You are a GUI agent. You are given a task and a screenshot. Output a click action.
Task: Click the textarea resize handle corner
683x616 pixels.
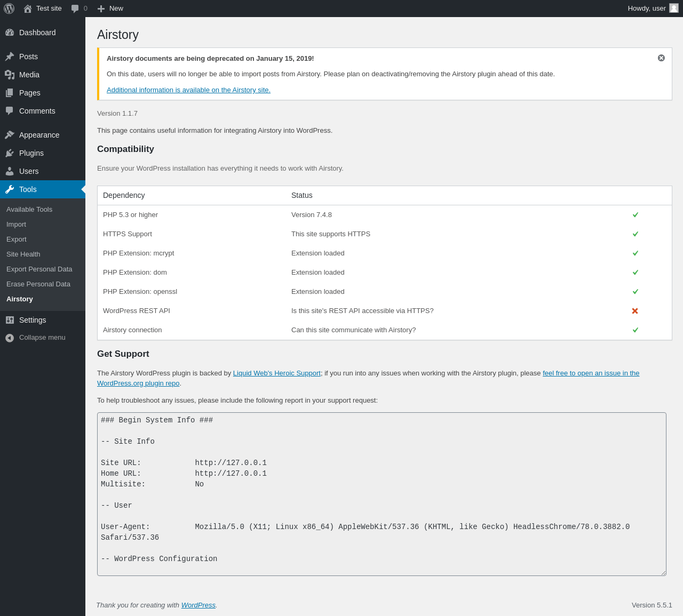click(x=663, y=573)
